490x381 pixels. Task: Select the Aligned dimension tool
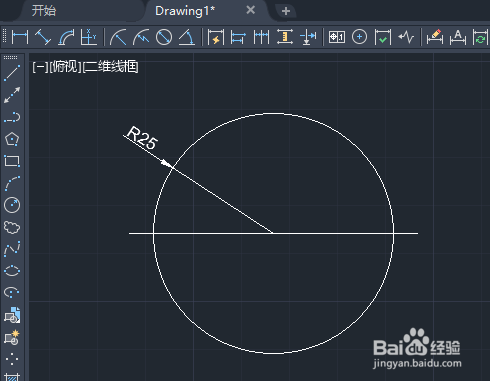(43, 37)
